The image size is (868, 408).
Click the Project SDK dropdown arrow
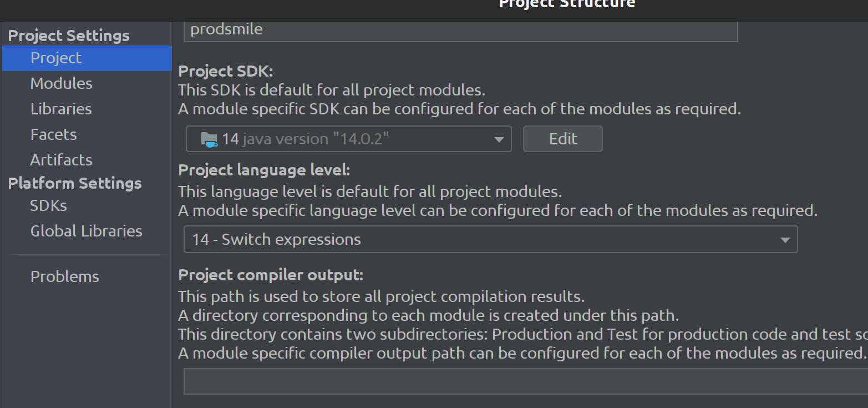(x=499, y=140)
